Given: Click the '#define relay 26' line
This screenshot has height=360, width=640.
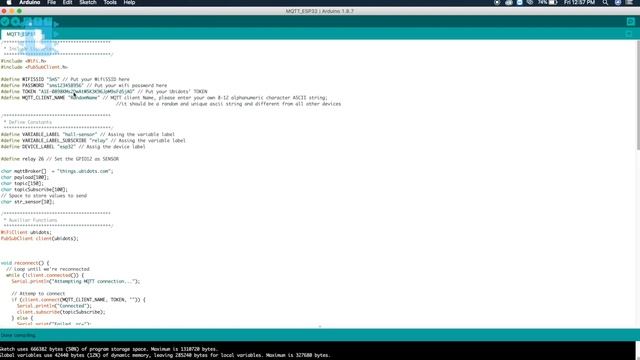Looking at the screenshot, I should pyautogui.click(x=60, y=159).
